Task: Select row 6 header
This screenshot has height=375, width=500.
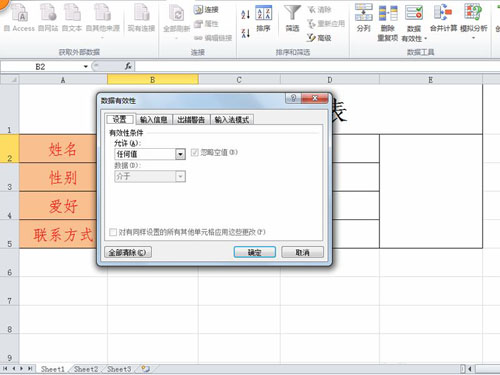Action: tap(9, 263)
